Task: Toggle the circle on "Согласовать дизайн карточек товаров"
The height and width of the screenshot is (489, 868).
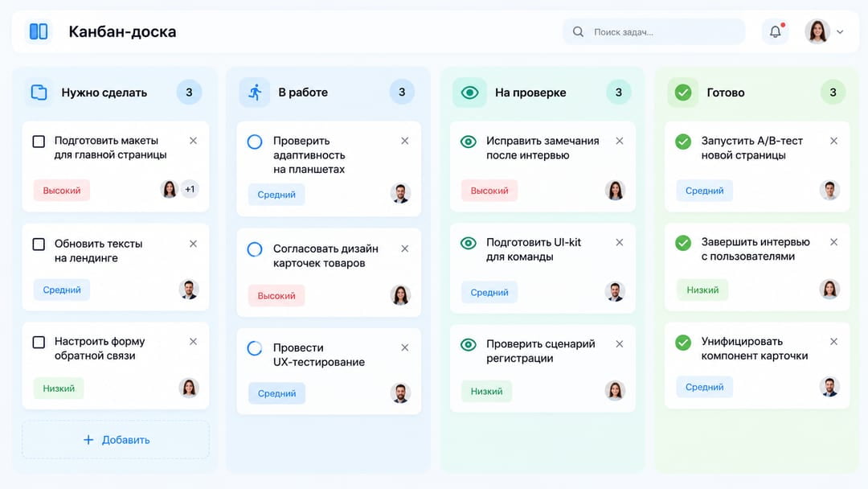Action: coord(255,249)
